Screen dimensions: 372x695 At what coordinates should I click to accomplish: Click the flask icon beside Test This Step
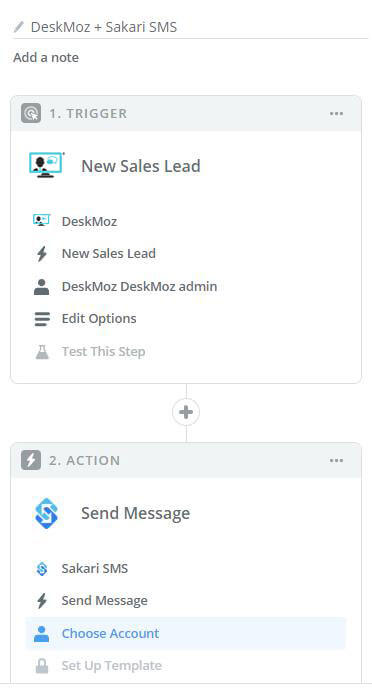[x=42, y=352]
